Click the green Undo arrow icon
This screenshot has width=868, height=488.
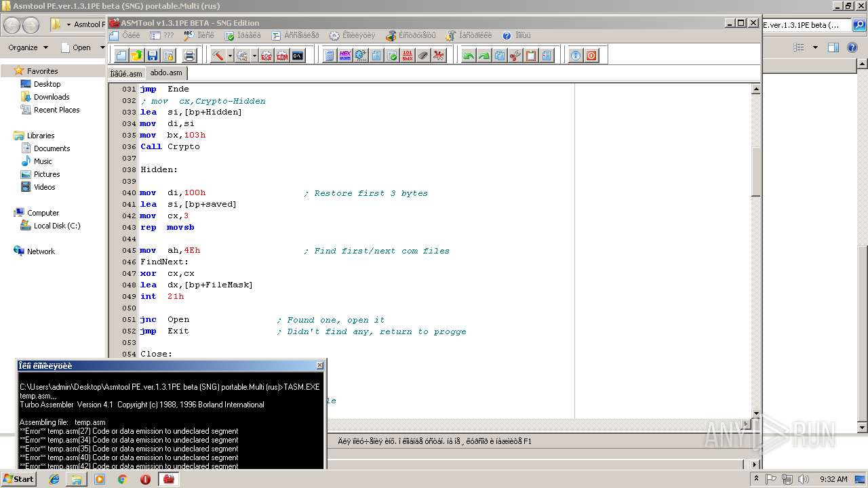pos(469,56)
